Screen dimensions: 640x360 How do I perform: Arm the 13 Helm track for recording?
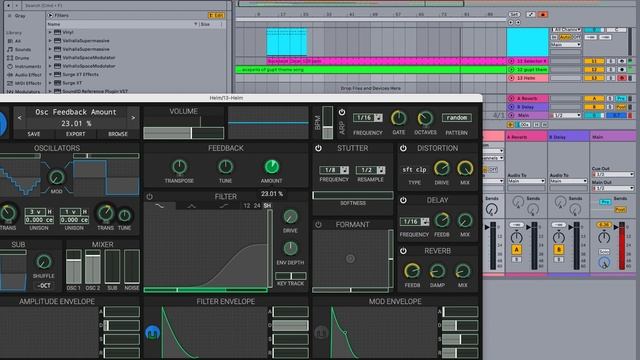point(622,78)
